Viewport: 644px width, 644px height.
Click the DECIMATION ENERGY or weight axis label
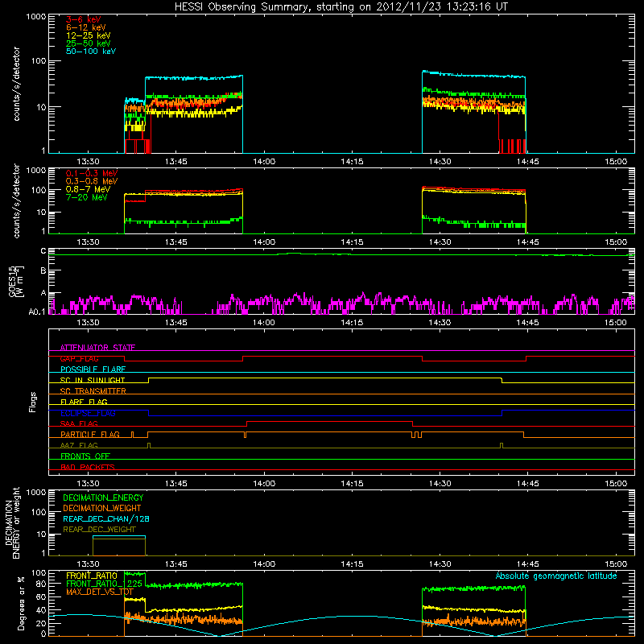coord(12,522)
